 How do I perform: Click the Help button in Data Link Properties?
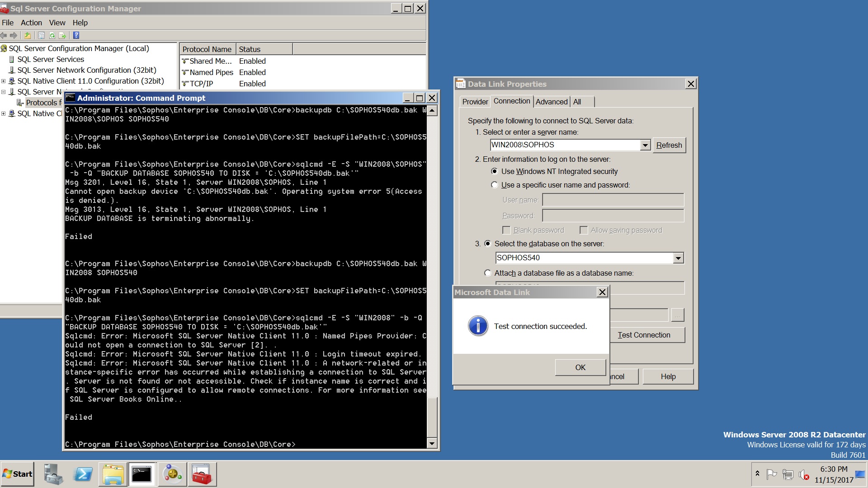[x=668, y=376]
